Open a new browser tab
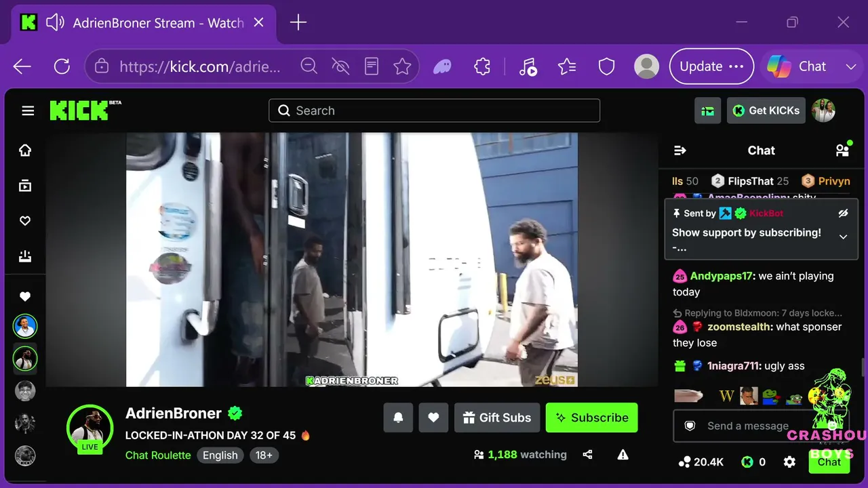 (x=298, y=23)
